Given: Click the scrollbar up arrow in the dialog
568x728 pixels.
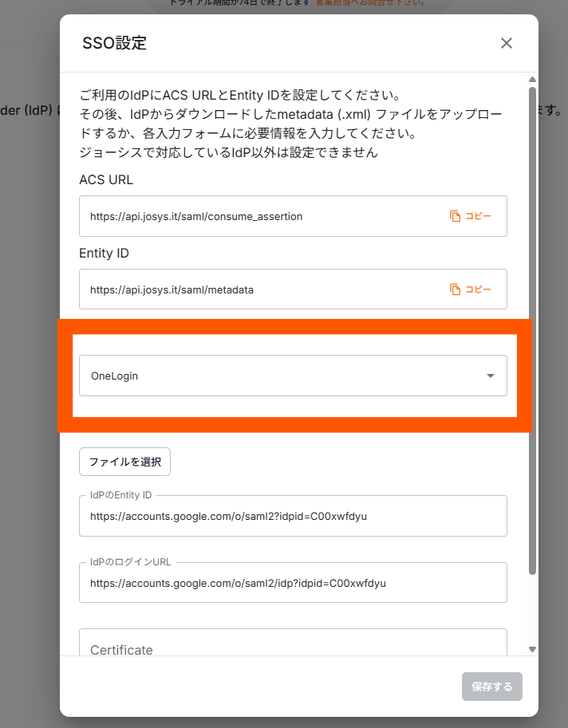Looking at the screenshot, I should pos(532,80).
